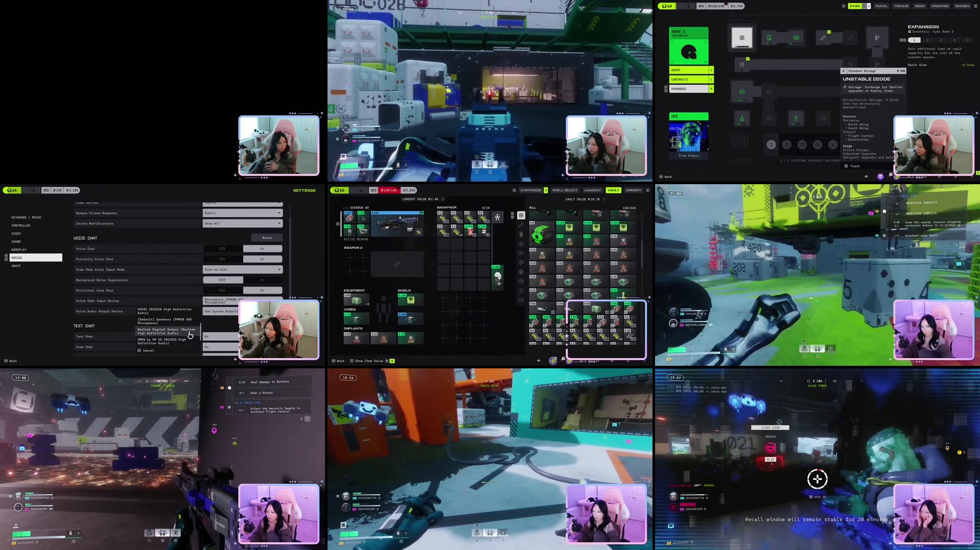Select the grid view icon in the Vault panel
This screenshot has height=550, width=980.
pos(521,215)
